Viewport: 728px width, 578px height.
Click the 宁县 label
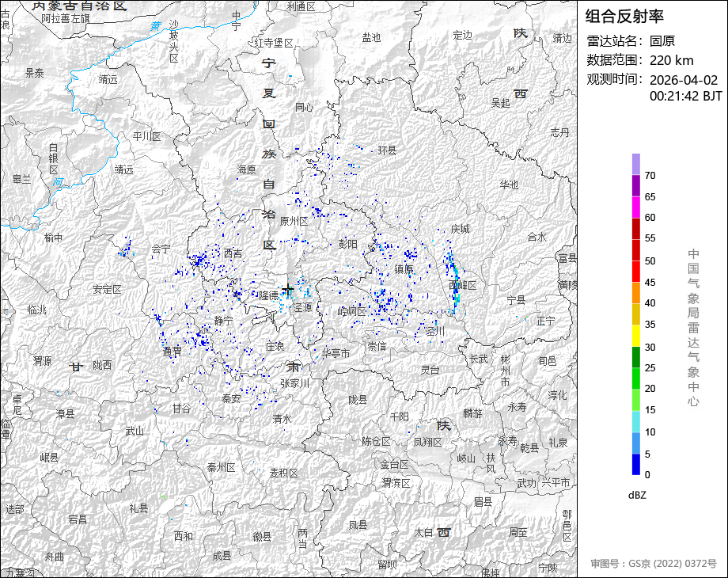pyautogui.click(x=516, y=300)
